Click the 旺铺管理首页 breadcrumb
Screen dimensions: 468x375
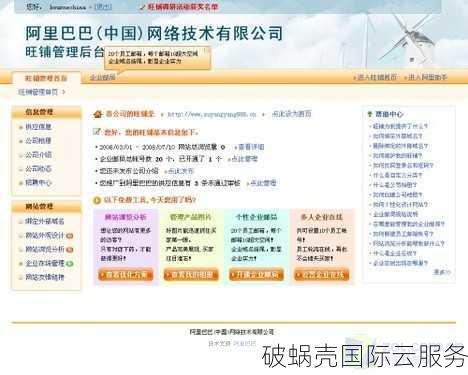click(38, 92)
